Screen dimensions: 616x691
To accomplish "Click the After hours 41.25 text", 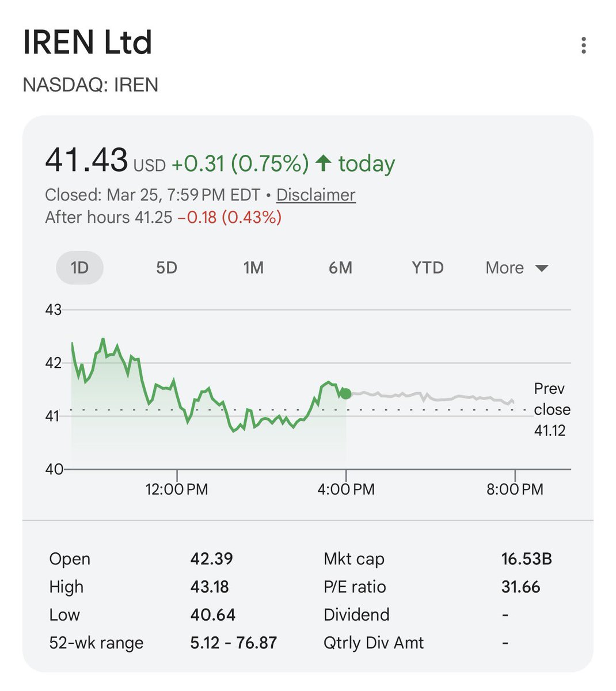I will pyautogui.click(x=109, y=217).
